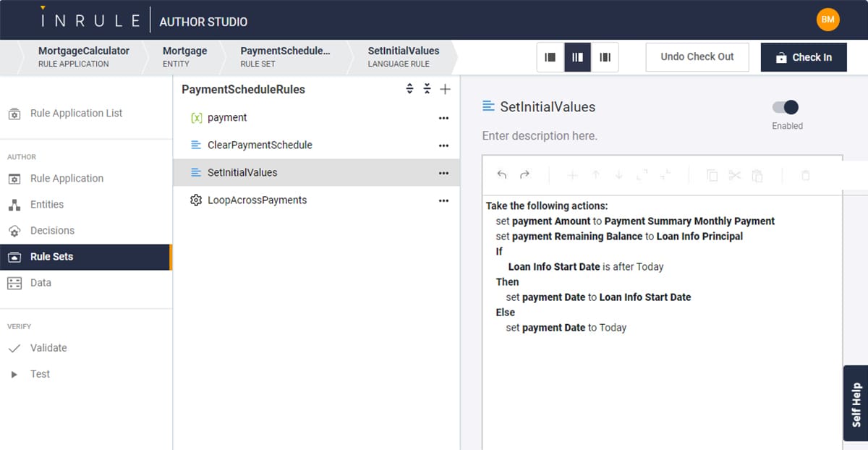Add a new item to PaymentScheduleRules
Image resolution: width=868 pixels, height=450 pixels.
click(446, 89)
